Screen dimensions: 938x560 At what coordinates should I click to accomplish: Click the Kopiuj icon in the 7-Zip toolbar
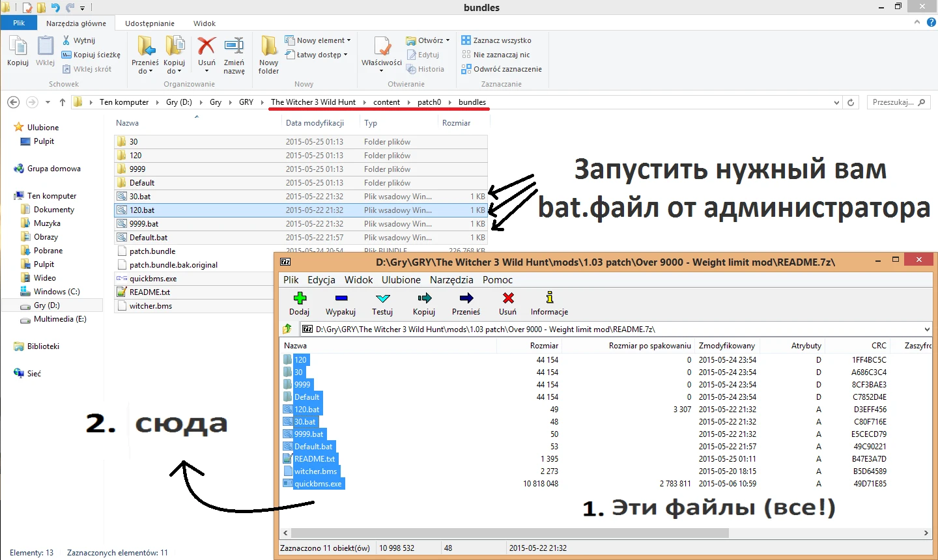pyautogui.click(x=423, y=304)
